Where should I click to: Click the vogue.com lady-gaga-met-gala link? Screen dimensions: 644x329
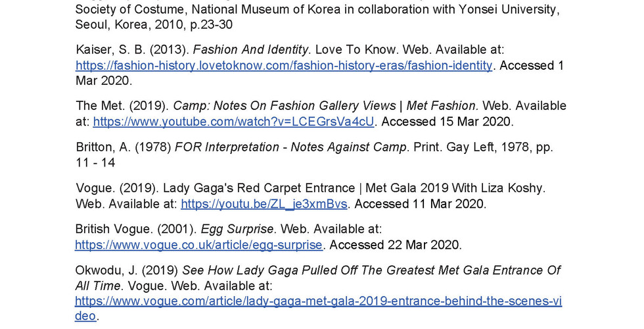(x=318, y=301)
